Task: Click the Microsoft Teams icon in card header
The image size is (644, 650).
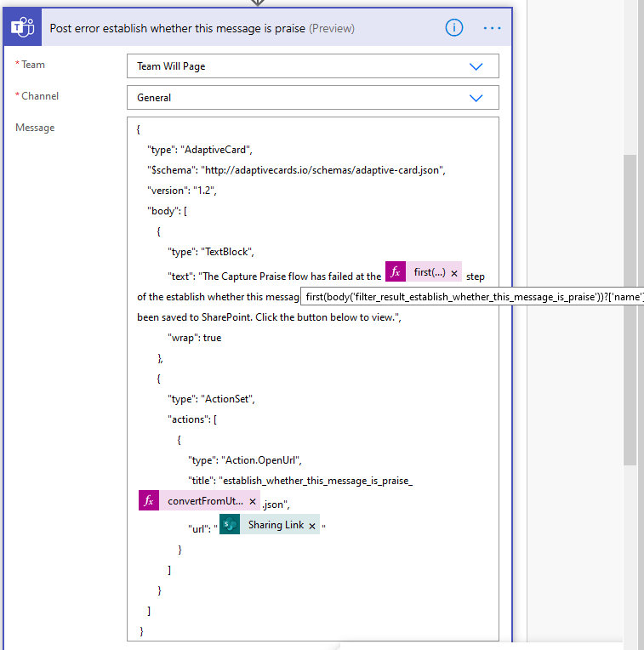Action: (20, 28)
